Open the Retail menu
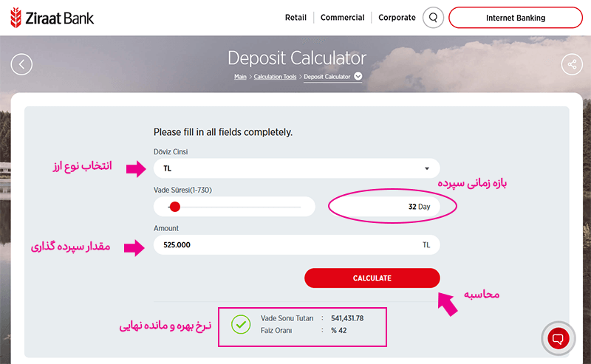The width and height of the screenshot is (591, 364). (295, 18)
